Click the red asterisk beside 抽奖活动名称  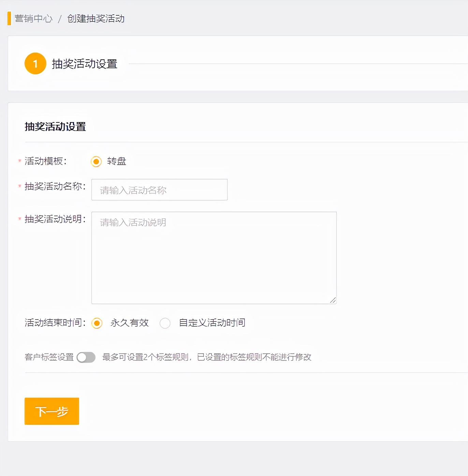pos(19,186)
